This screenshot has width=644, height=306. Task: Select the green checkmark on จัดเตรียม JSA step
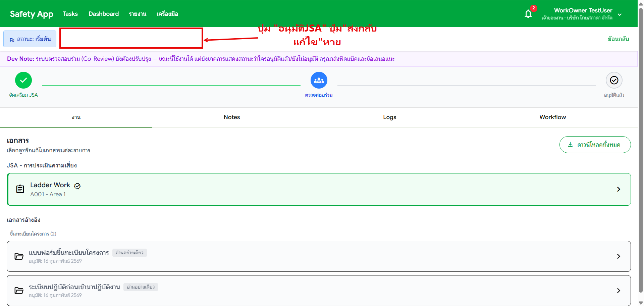pos(23,80)
